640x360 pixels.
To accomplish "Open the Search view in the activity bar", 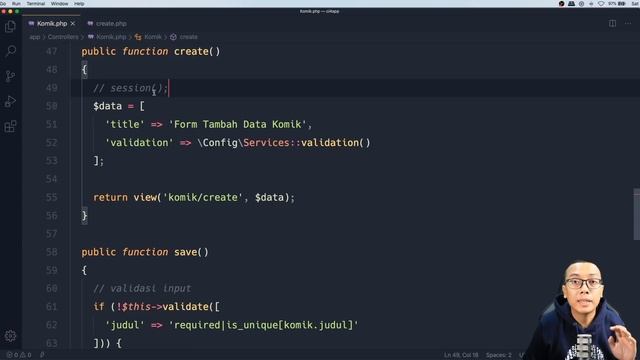I will coord(10,51).
